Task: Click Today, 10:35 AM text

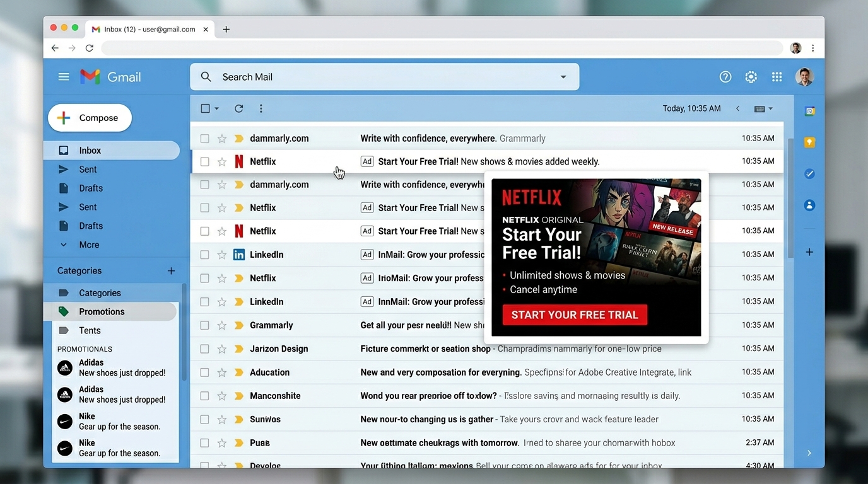Action: [x=691, y=108]
